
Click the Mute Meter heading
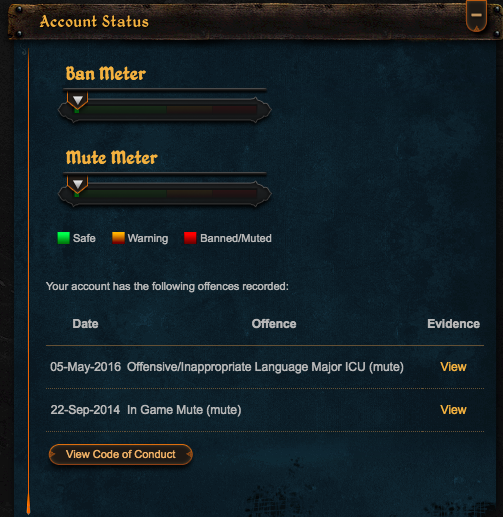(x=112, y=158)
